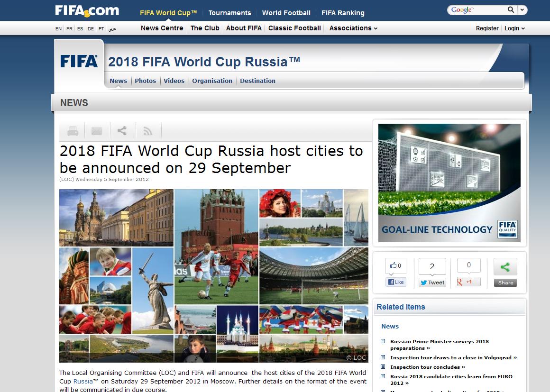This screenshot has width=550, height=392.
Task: Click the share icon above headline
Action: [122, 131]
